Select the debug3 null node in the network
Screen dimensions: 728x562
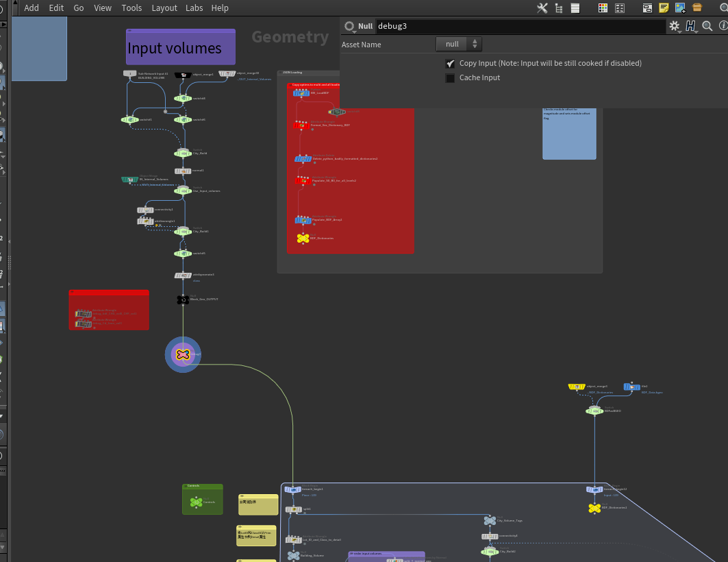pos(183,354)
